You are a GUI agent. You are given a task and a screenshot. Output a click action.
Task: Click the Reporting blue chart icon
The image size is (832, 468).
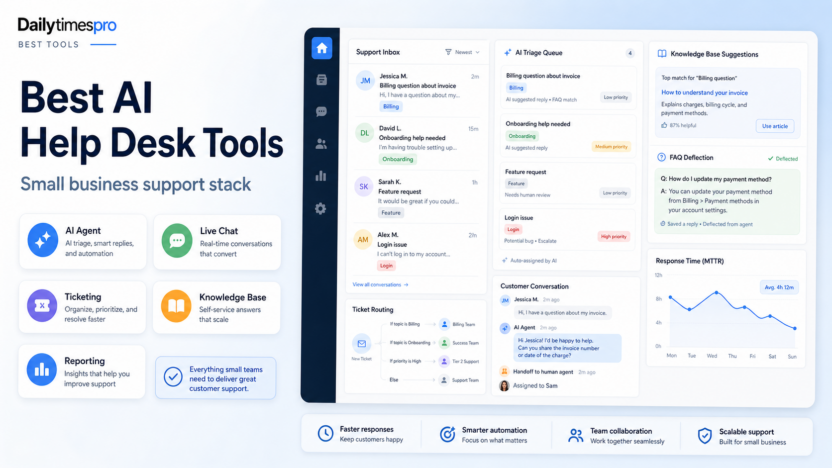(x=41, y=370)
